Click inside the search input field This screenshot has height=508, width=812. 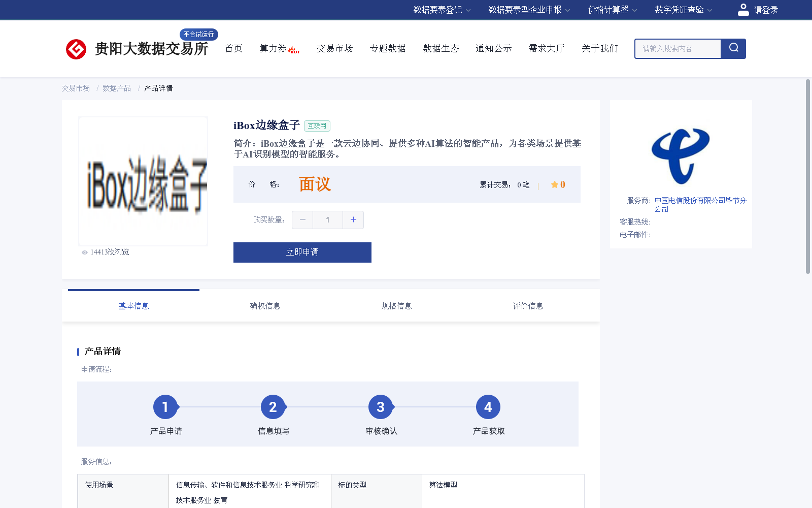[678, 48]
